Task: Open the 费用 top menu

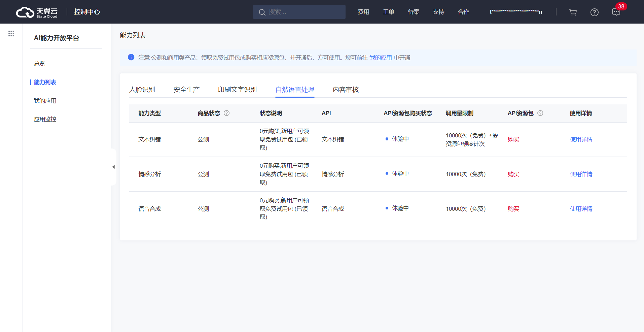Action: tap(364, 12)
